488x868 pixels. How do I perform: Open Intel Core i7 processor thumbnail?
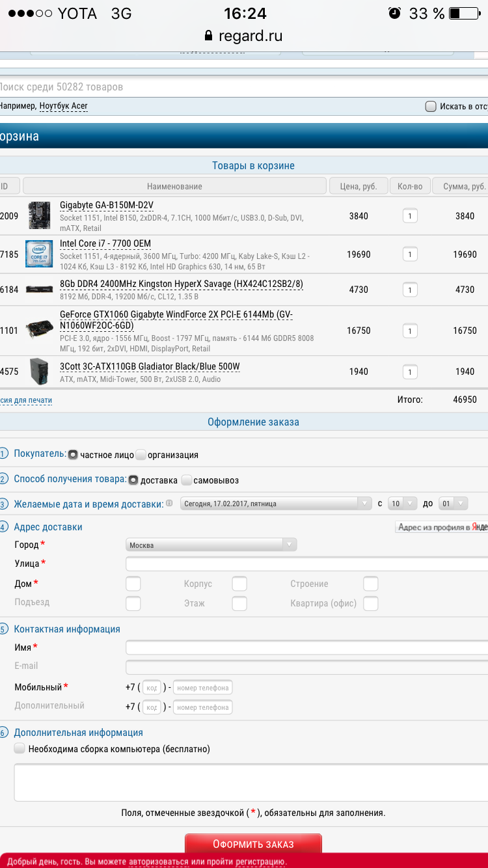tap(39, 254)
